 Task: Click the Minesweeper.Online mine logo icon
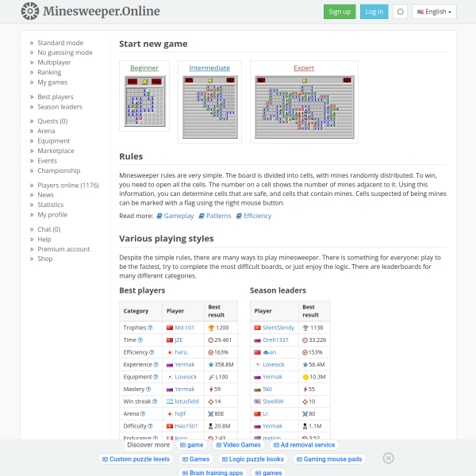click(30, 11)
